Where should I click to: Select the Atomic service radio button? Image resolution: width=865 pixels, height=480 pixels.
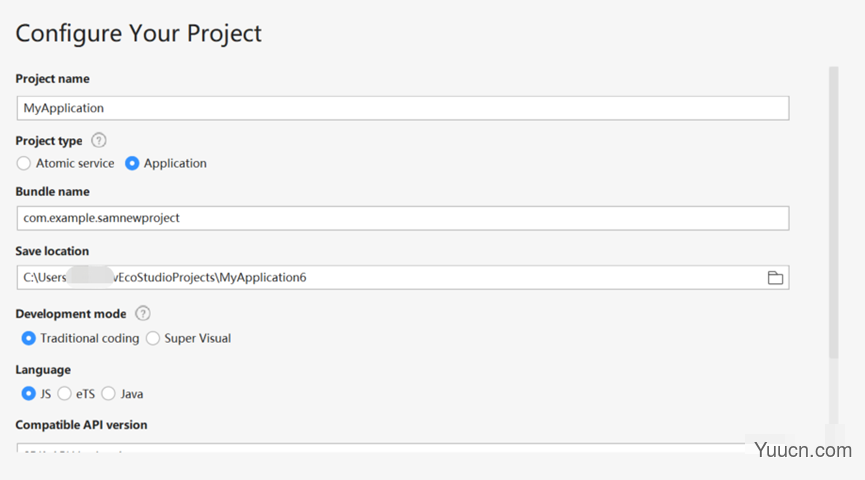(x=24, y=163)
